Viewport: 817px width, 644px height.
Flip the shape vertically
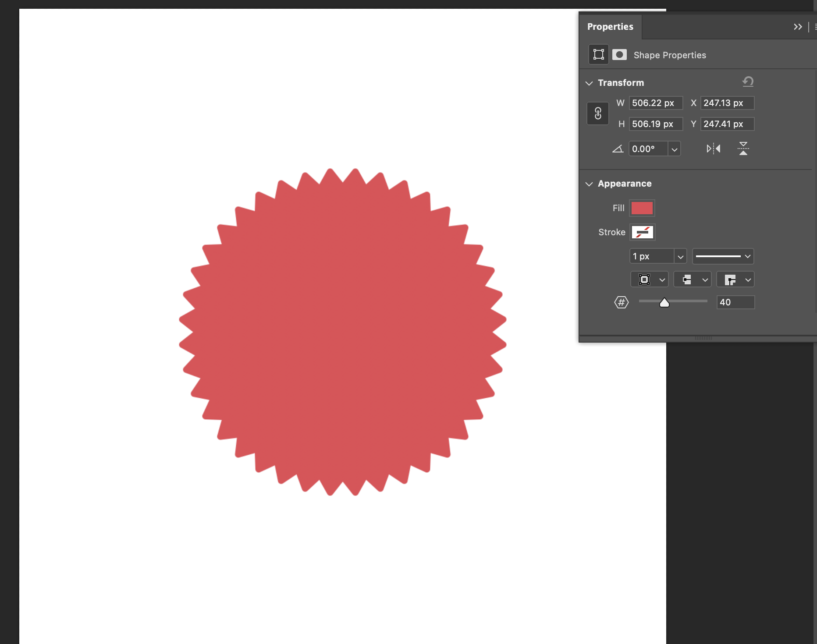point(743,149)
